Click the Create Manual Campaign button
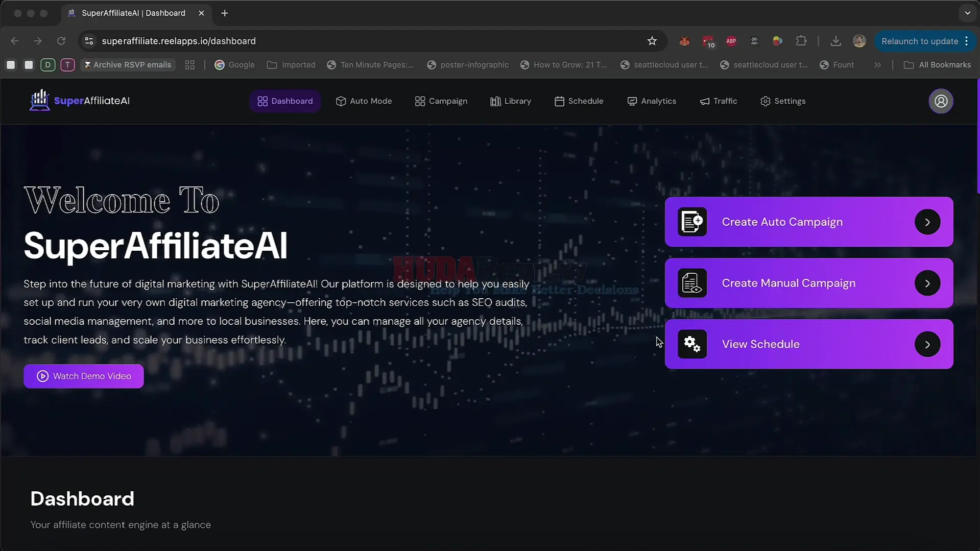Image resolution: width=980 pixels, height=551 pixels. tap(809, 283)
